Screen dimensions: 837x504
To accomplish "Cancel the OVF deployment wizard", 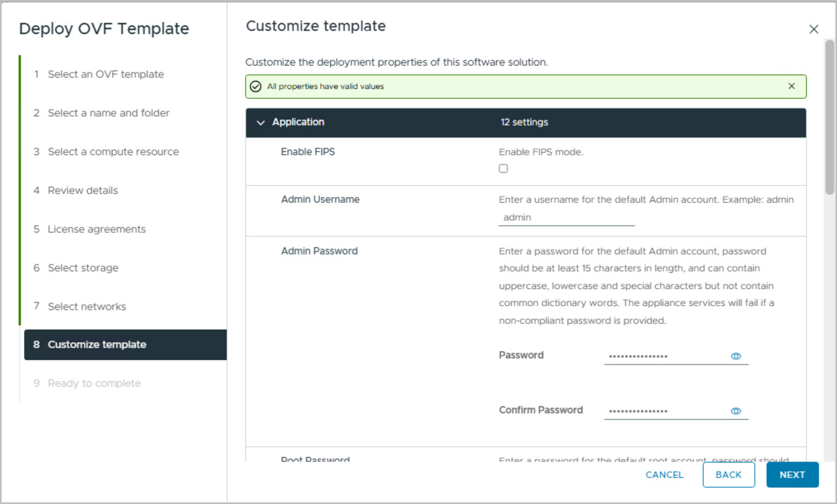I will coord(664,474).
